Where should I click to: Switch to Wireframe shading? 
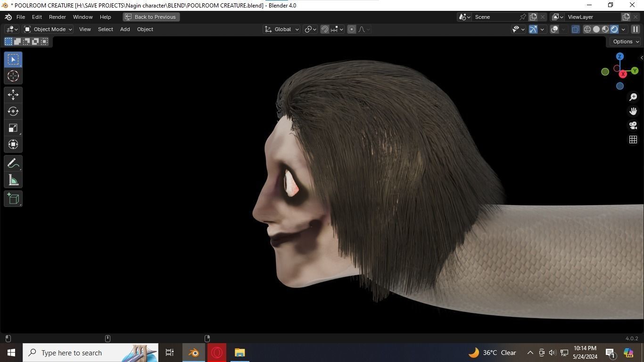[587, 29]
